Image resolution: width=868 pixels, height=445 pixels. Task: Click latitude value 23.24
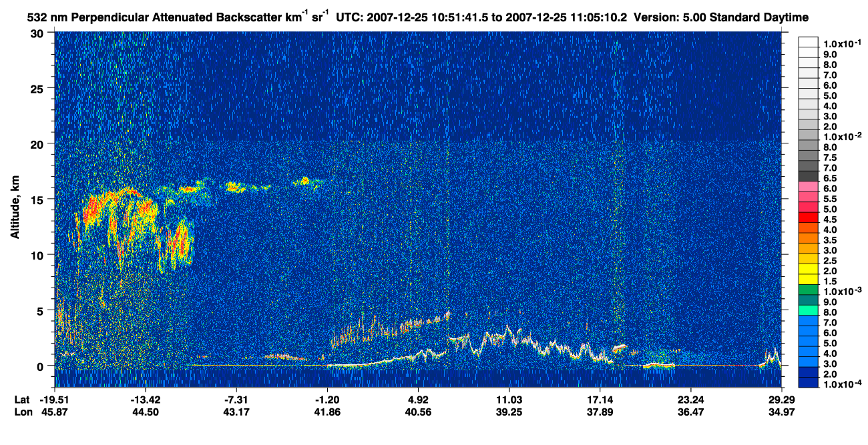pos(690,400)
